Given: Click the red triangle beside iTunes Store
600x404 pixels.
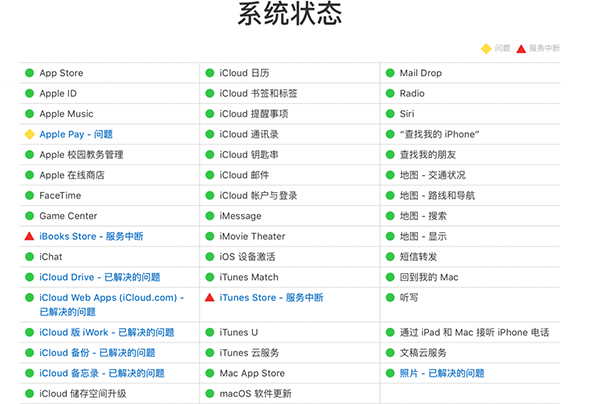Looking at the screenshot, I should tap(210, 298).
